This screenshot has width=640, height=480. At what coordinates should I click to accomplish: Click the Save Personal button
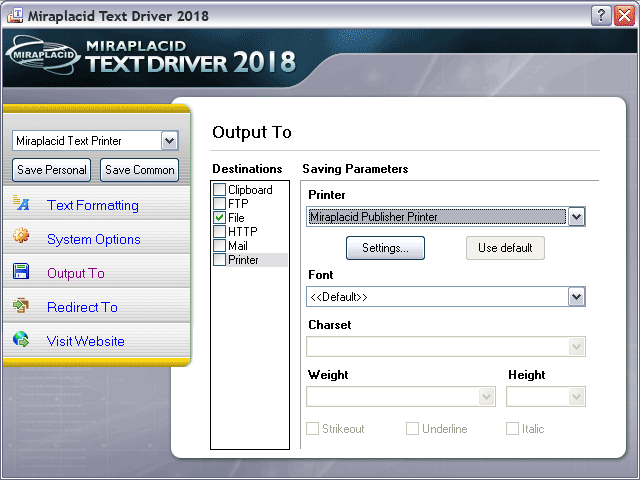coord(51,170)
